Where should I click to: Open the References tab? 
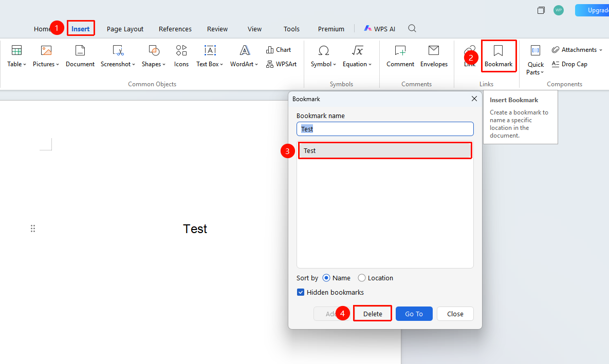coord(175,29)
